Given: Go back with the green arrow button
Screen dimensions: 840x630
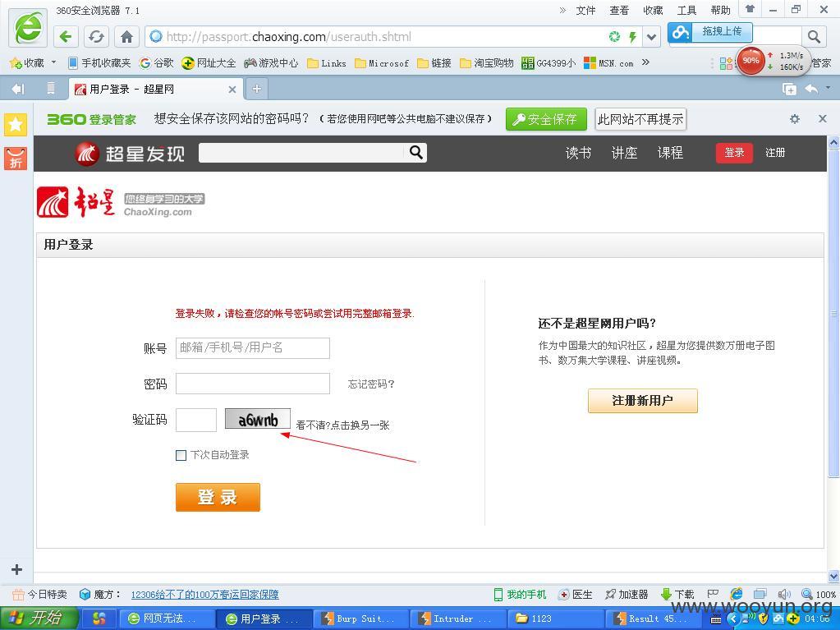Looking at the screenshot, I should point(66,36).
